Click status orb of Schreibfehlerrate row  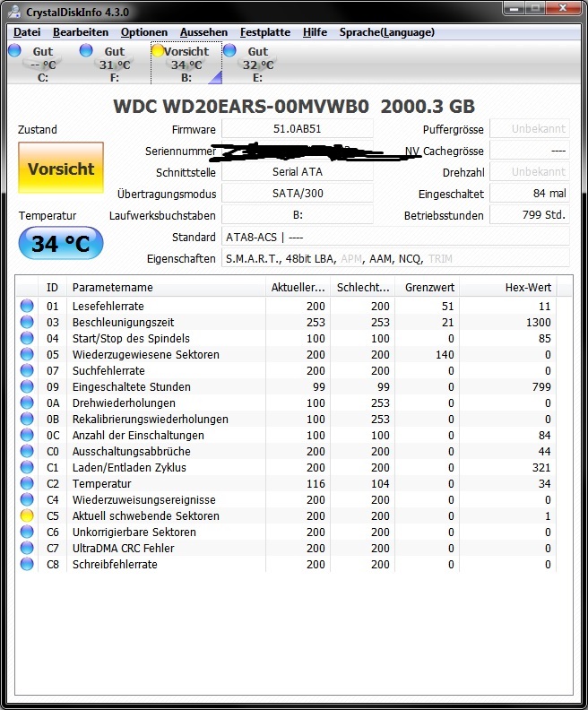click(27, 564)
